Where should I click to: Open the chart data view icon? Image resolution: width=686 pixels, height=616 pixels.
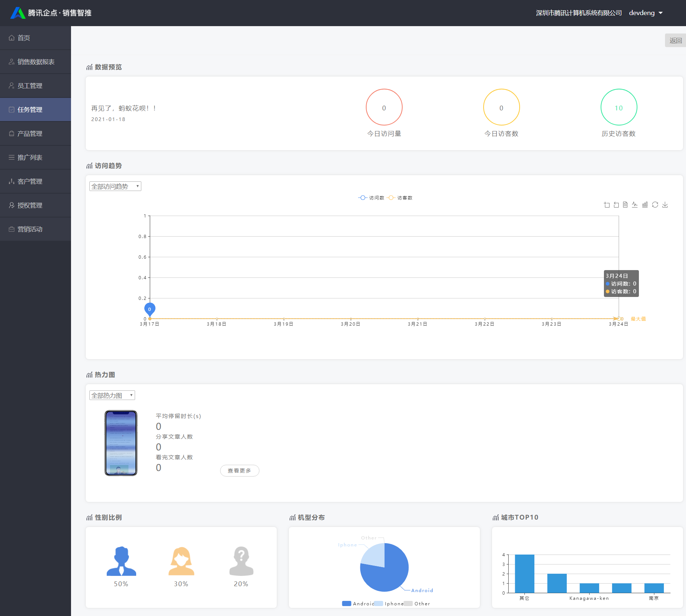point(625,205)
